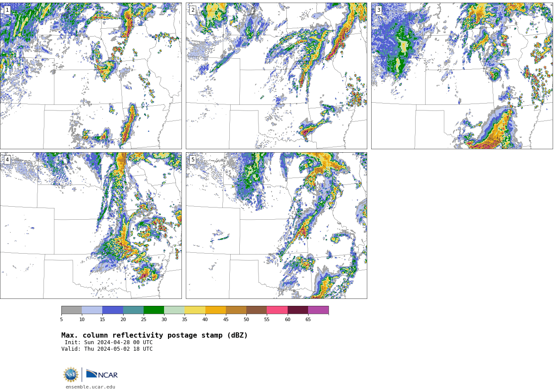557x392 pixels.
Task: Open ensemble member 5 reflectivity map
Action: point(276,225)
